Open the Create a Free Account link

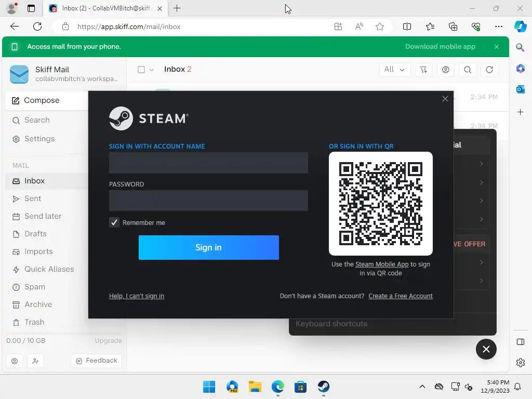401,296
